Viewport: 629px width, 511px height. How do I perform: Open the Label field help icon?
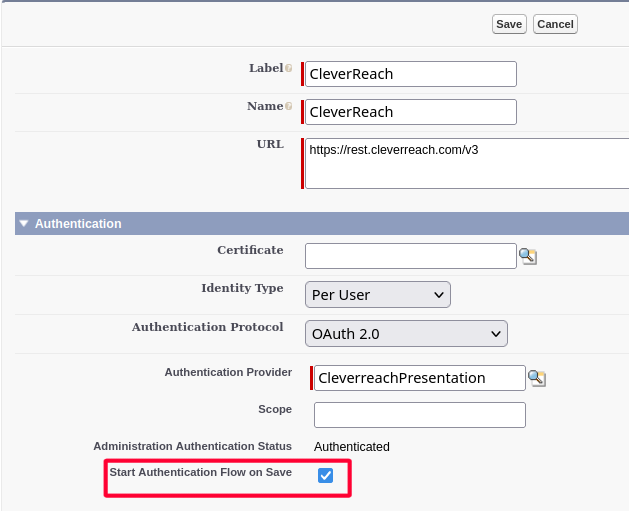tap(288, 68)
